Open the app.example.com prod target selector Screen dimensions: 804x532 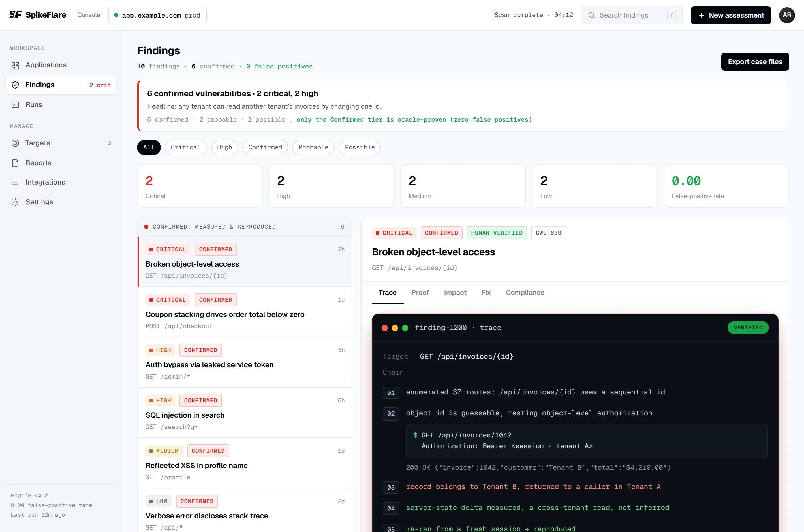coord(157,15)
